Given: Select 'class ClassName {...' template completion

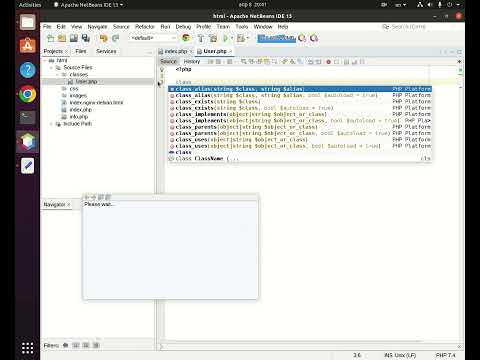Looking at the screenshot, I should point(300,159).
